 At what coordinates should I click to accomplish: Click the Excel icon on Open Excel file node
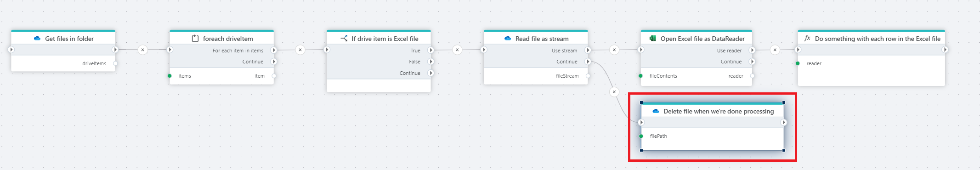point(652,39)
